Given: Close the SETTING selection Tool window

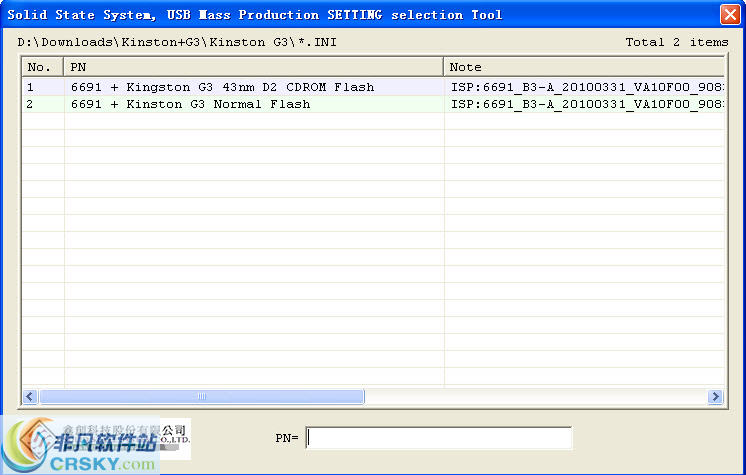Looking at the screenshot, I should tap(730, 14).
